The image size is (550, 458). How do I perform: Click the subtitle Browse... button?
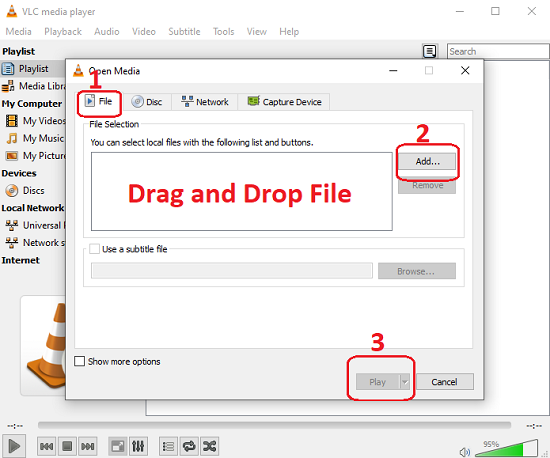417,271
